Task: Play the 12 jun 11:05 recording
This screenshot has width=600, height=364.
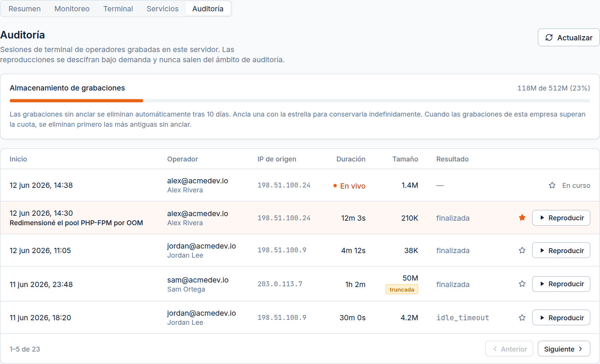Action: tap(561, 250)
